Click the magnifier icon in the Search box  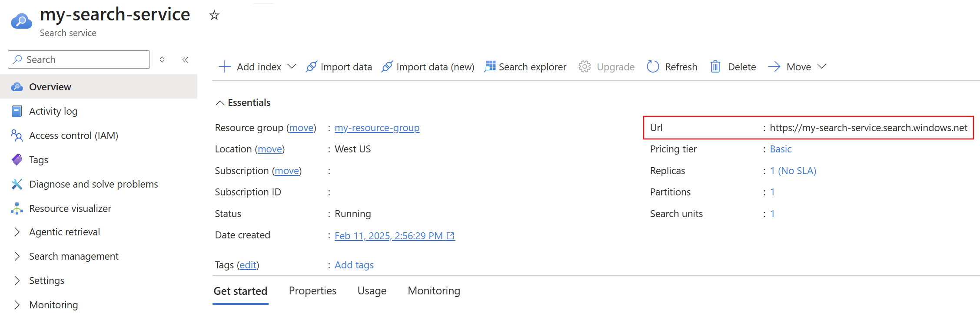point(17,59)
